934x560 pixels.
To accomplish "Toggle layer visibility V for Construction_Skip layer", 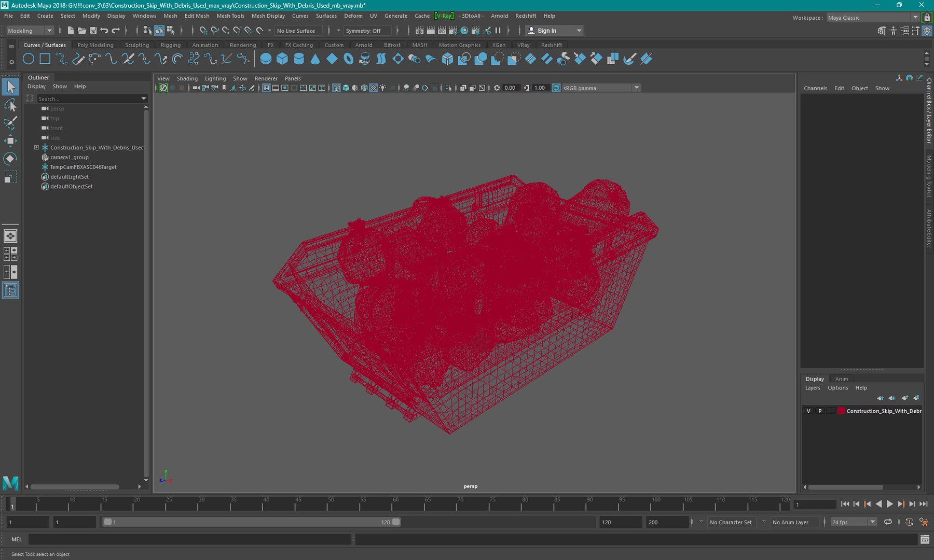I will [x=808, y=411].
